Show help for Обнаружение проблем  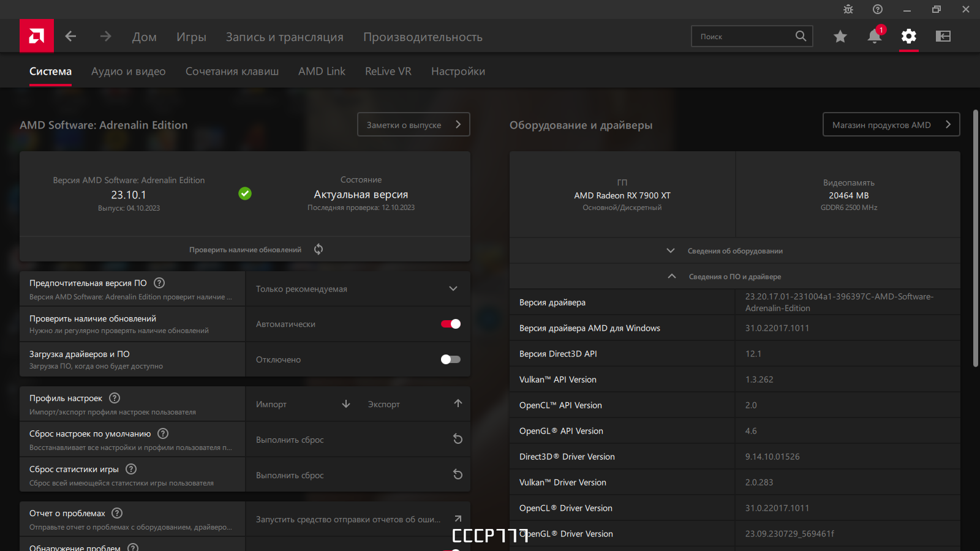tap(133, 547)
